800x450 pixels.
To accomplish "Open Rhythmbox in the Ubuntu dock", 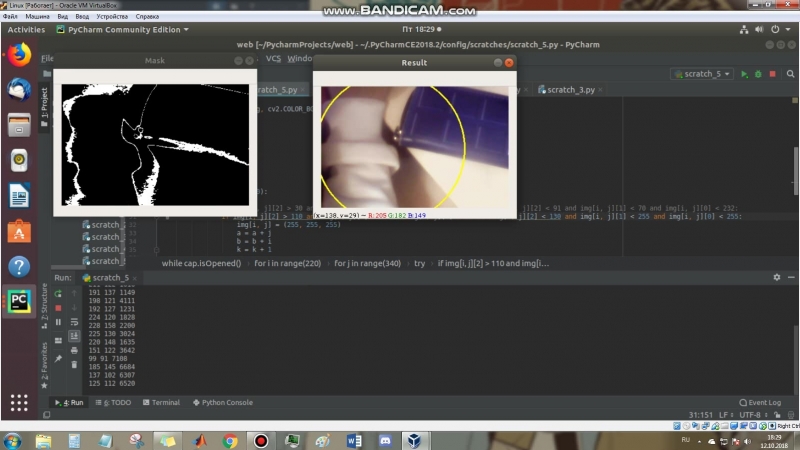I will [x=19, y=160].
